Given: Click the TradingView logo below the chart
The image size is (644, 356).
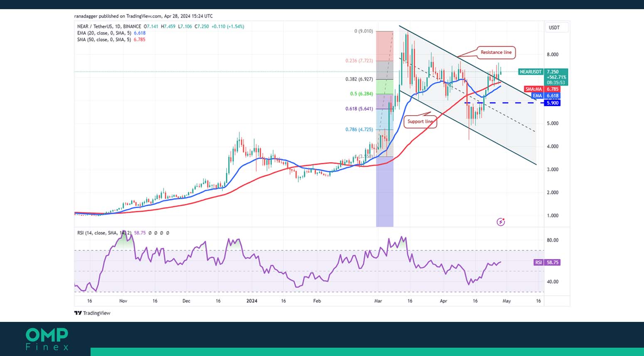Looking at the screenshot, I should coord(92,313).
